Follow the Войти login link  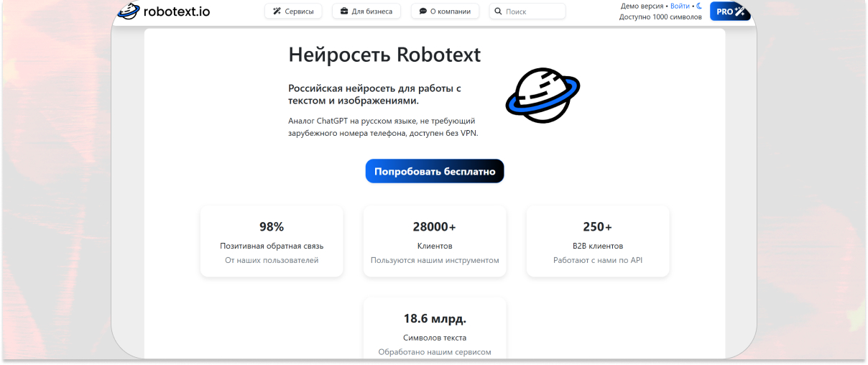click(x=680, y=6)
